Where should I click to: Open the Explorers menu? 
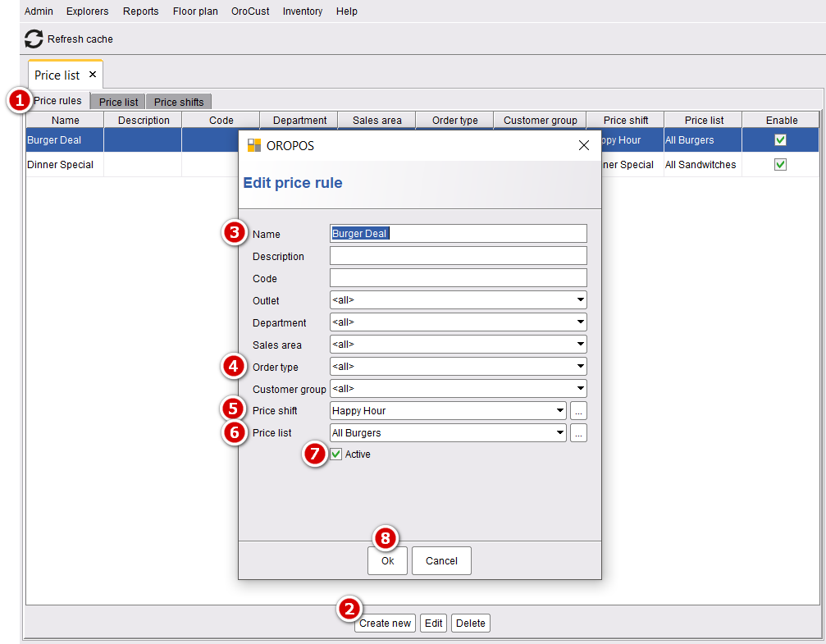(88, 11)
